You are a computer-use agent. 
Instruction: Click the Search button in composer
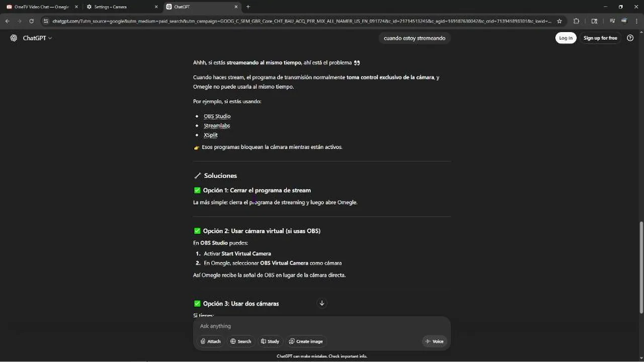[x=240, y=341]
